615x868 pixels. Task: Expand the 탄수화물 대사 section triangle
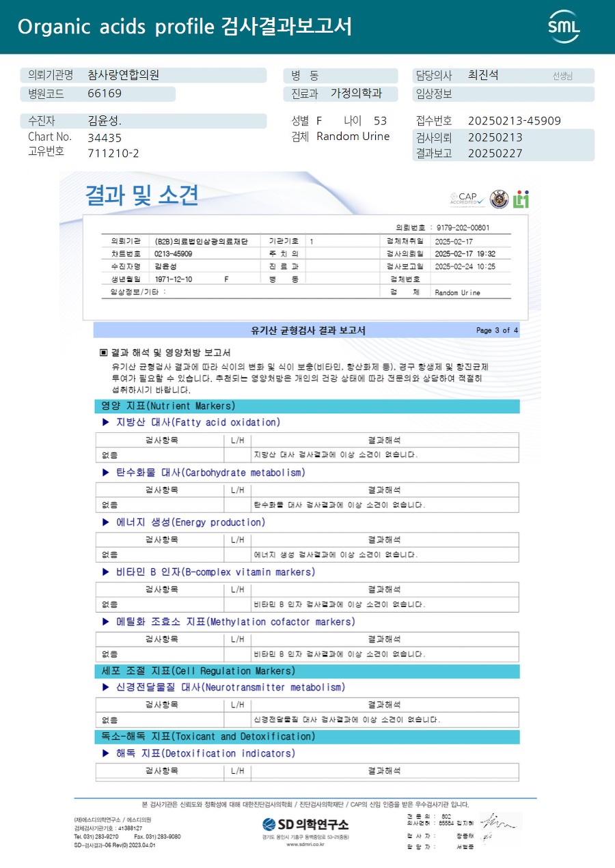coord(105,473)
